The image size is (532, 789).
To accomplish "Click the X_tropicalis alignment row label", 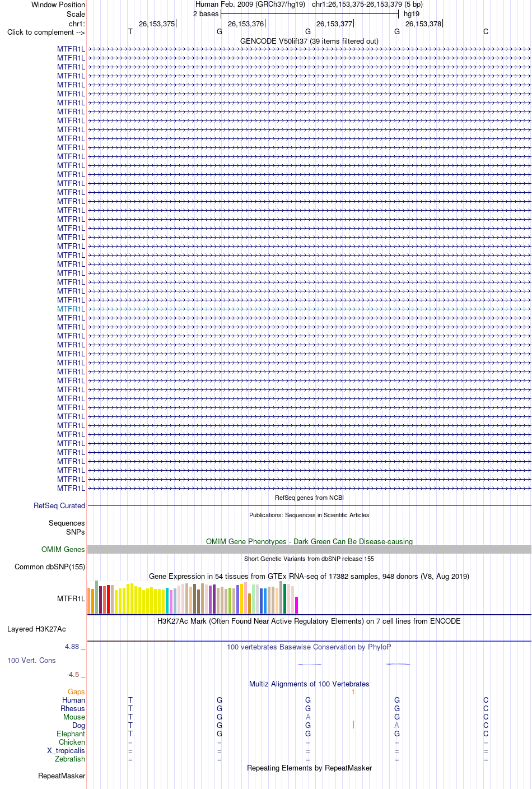I will (66, 750).
